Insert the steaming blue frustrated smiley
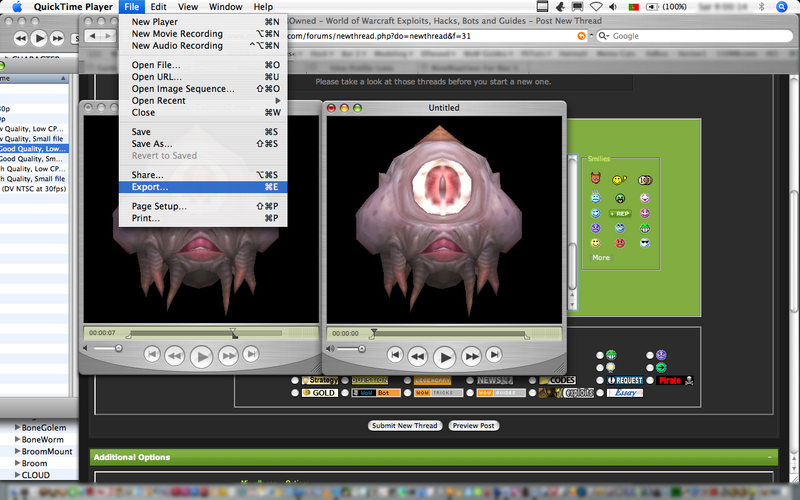Image resolution: width=800 pixels, height=500 pixels. [x=595, y=197]
